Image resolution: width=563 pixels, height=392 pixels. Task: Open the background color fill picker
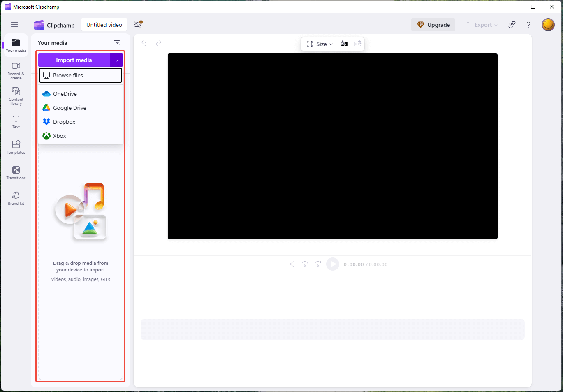[344, 44]
